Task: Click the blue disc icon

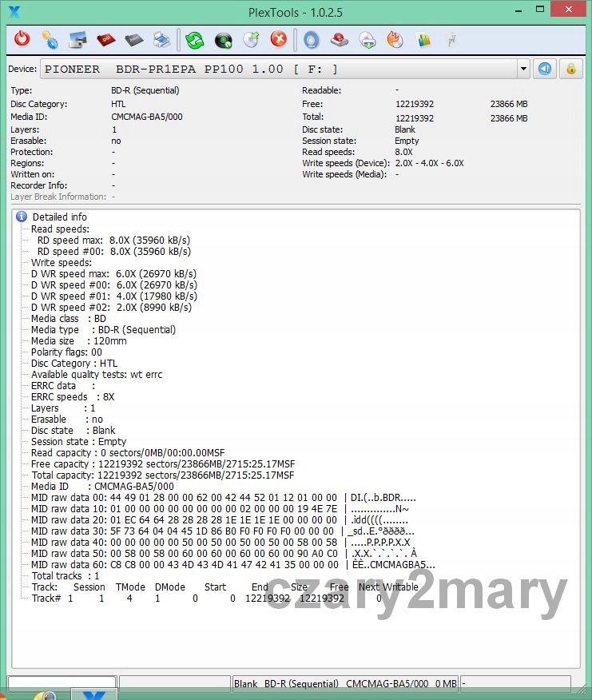Action: (311, 39)
